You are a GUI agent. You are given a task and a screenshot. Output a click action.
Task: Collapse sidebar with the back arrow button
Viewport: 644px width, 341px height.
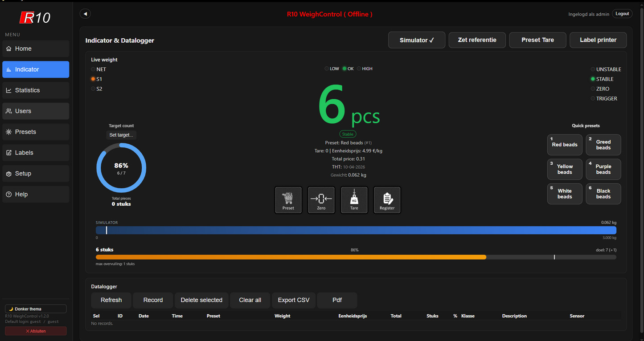[x=85, y=14]
